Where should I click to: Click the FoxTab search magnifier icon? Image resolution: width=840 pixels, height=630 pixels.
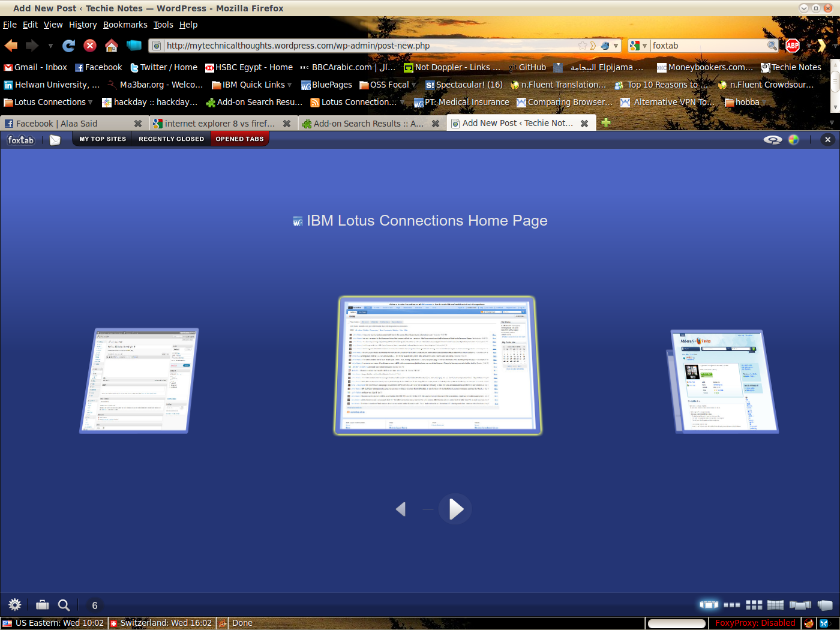tap(64, 605)
